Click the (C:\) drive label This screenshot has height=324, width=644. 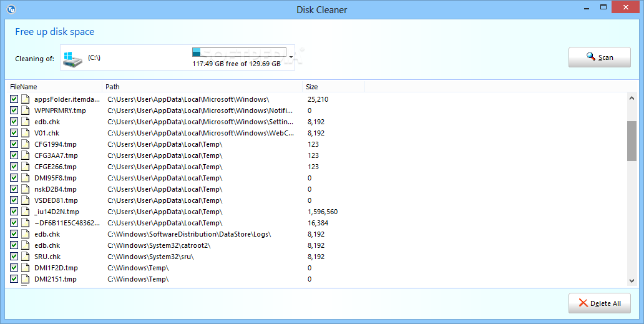[x=94, y=57]
